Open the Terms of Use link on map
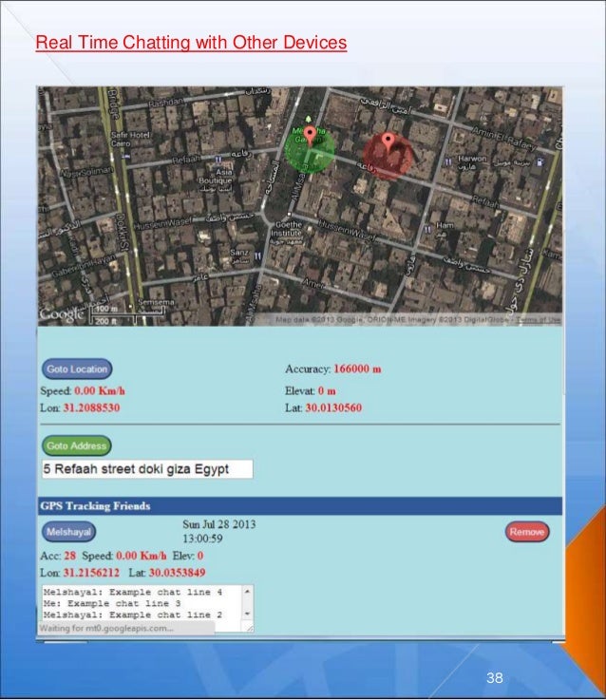The image size is (606, 700). [x=538, y=320]
